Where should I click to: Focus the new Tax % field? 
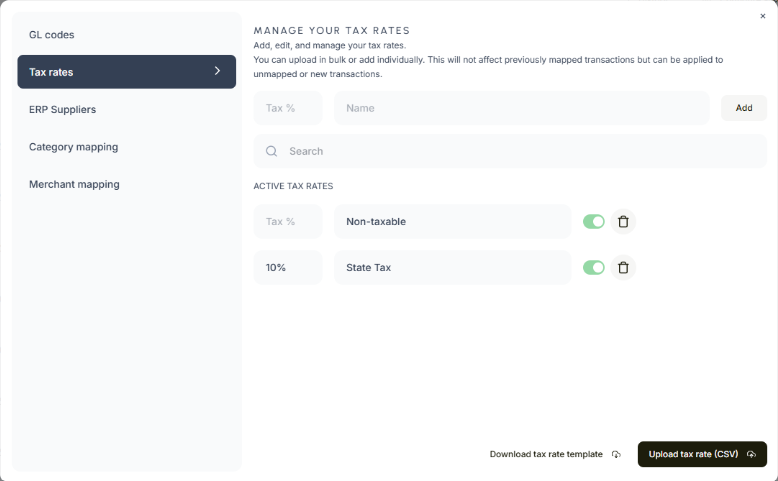(x=288, y=108)
